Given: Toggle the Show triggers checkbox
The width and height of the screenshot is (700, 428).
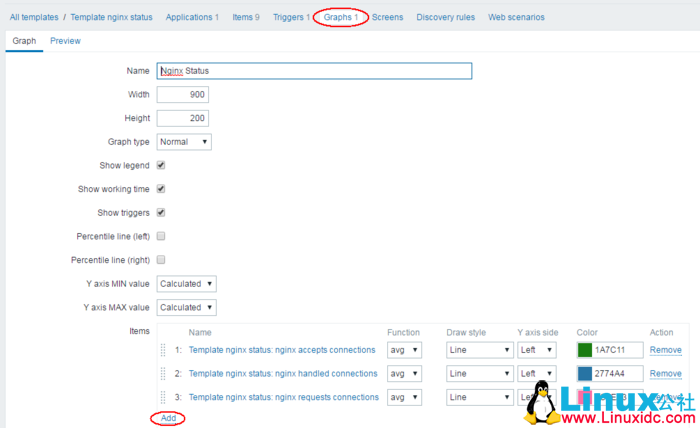Looking at the screenshot, I should pyautogui.click(x=161, y=212).
